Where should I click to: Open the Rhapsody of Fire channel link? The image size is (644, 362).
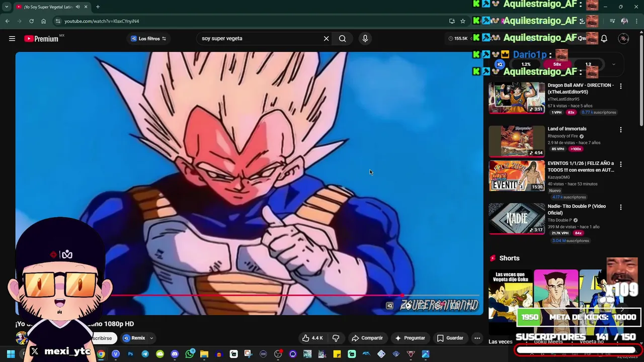562,136
